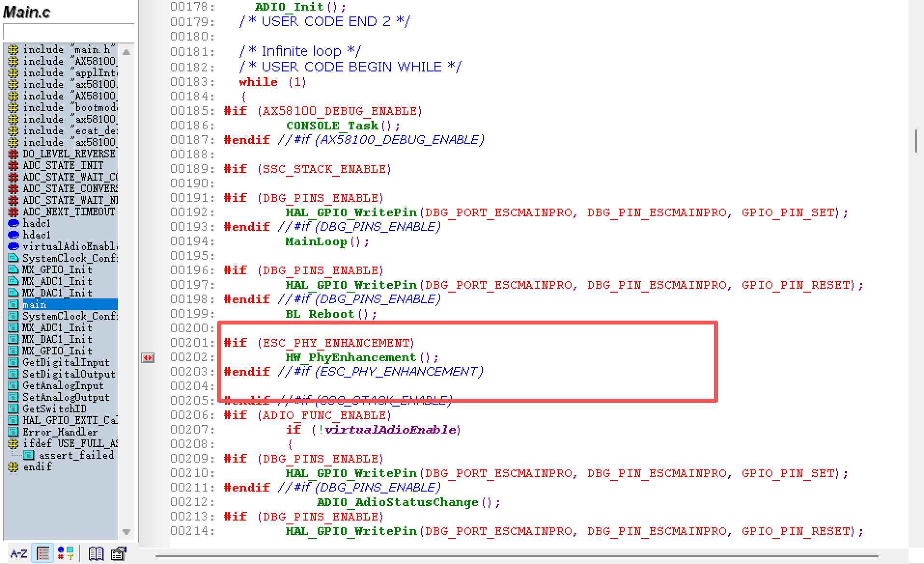Click BL_Reboot call on line 00199
924x564 pixels.
point(320,314)
